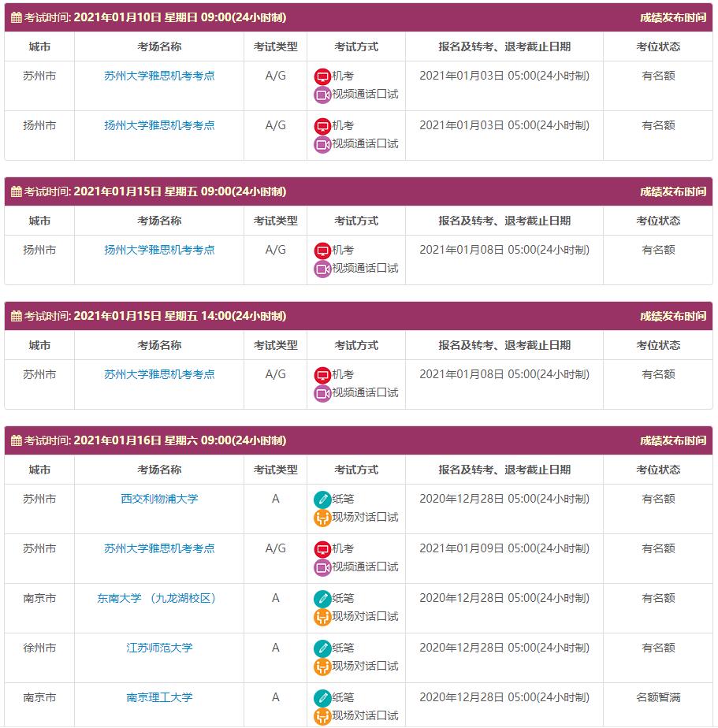Open 南京理工大学 test center link

pos(159,697)
